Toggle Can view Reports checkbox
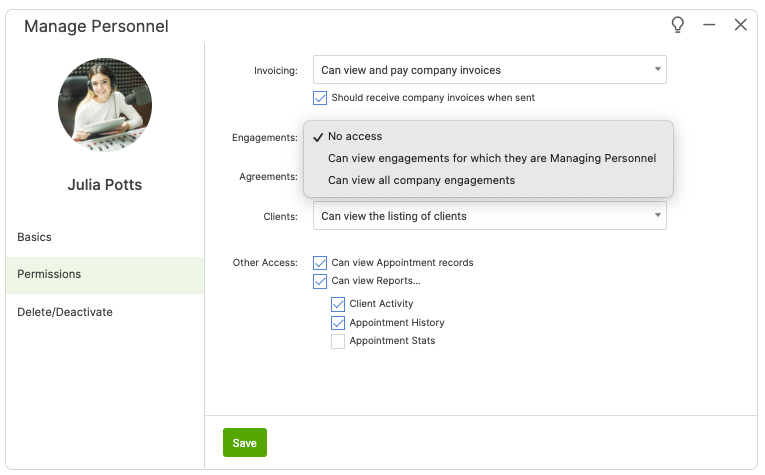Viewport: 765px width, 475px height. pyautogui.click(x=320, y=281)
